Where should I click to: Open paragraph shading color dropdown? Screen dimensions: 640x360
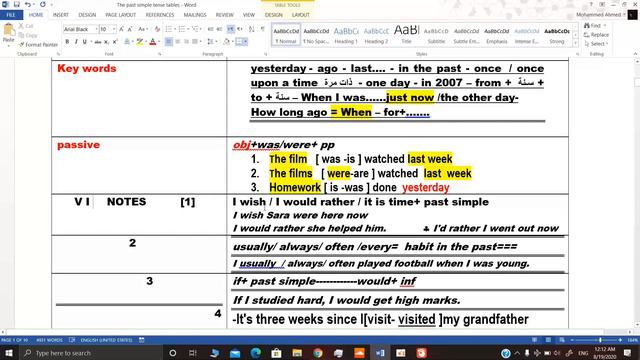(233, 42)
